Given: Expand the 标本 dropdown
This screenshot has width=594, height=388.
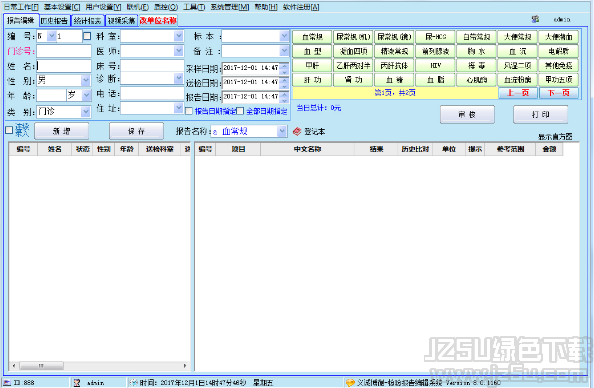Looking at the screenshot, I should (284, 36).
